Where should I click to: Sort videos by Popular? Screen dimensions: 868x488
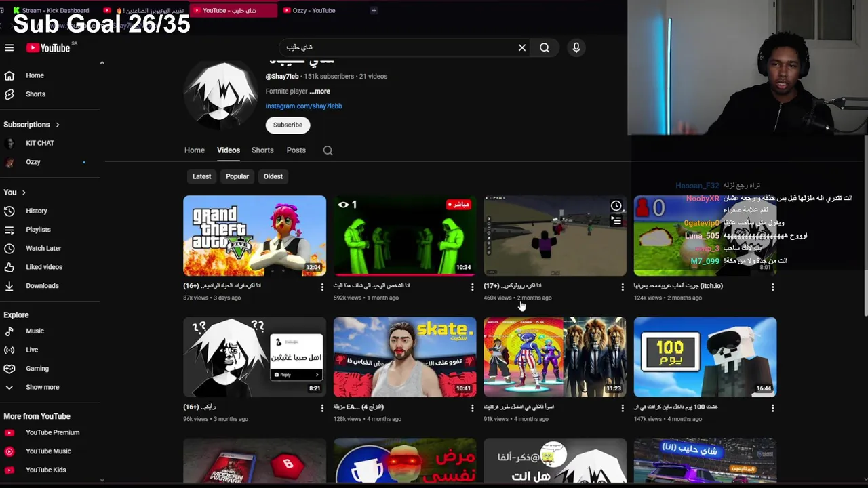pyautogui.click(x=237, y=176)
